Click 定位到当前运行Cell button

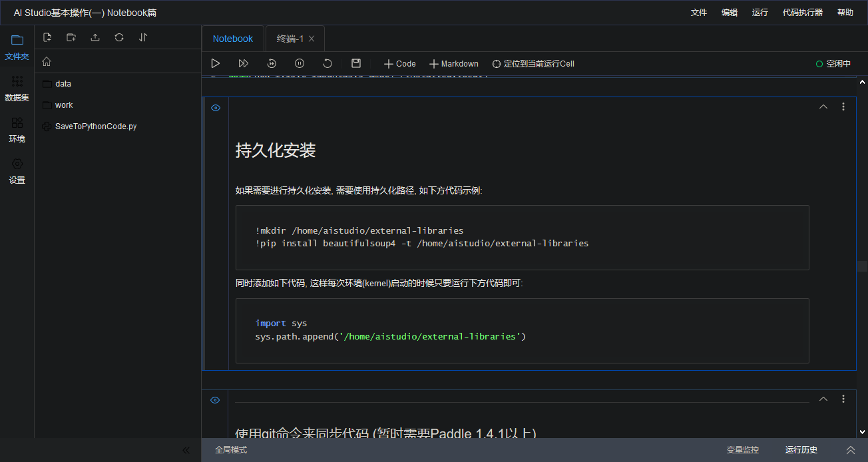(533, 64)
